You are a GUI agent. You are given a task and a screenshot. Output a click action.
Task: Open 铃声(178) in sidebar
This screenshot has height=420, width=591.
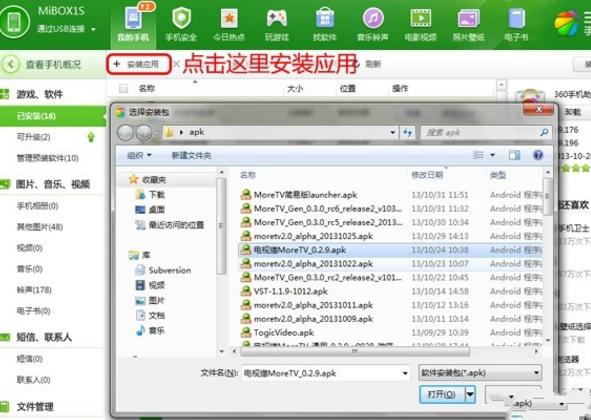point(34,290)
